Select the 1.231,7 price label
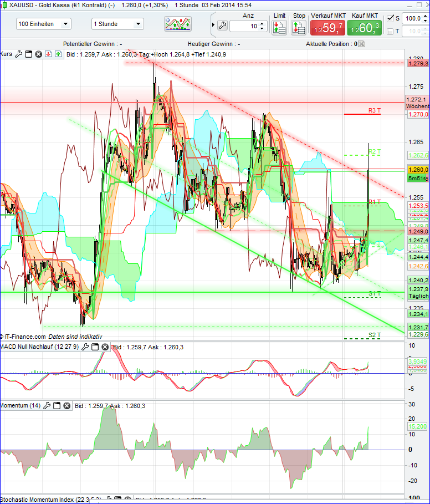 (418, 327)
